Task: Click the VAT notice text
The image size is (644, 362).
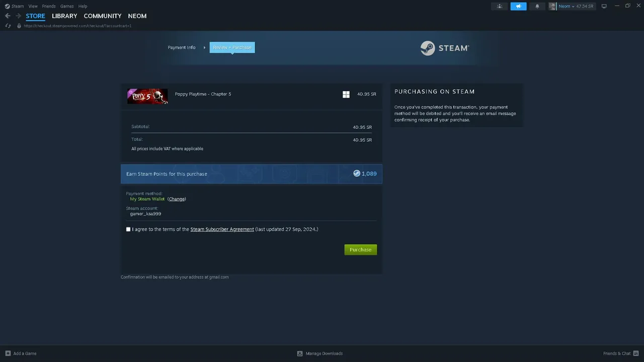Action: tap(168, 149)
